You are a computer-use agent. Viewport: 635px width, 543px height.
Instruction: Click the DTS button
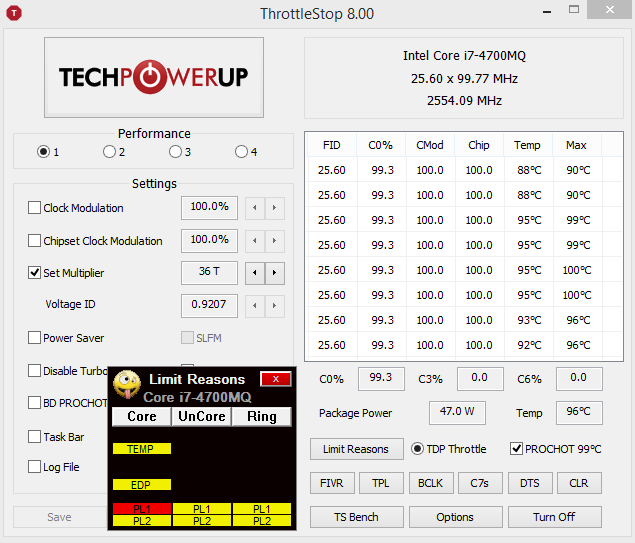point(530,483)
